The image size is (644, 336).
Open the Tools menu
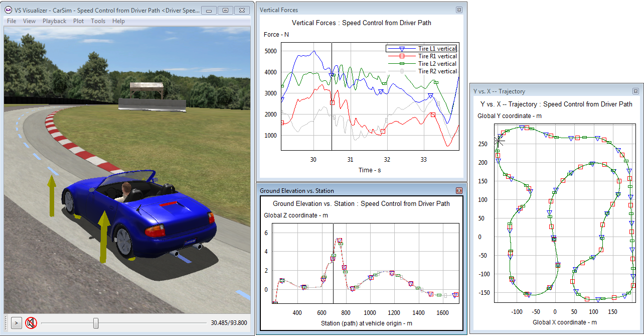pos(98,21)
